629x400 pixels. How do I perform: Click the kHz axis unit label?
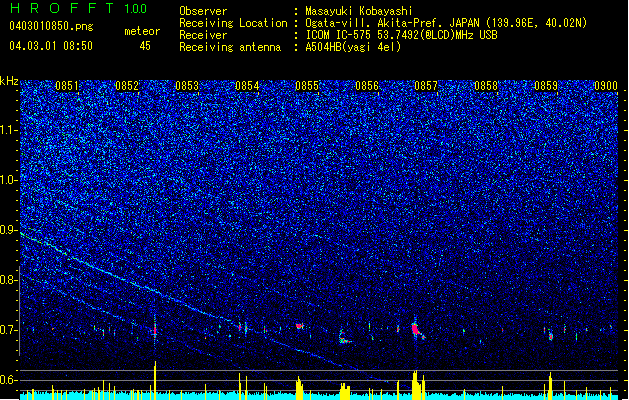(9, 81)
